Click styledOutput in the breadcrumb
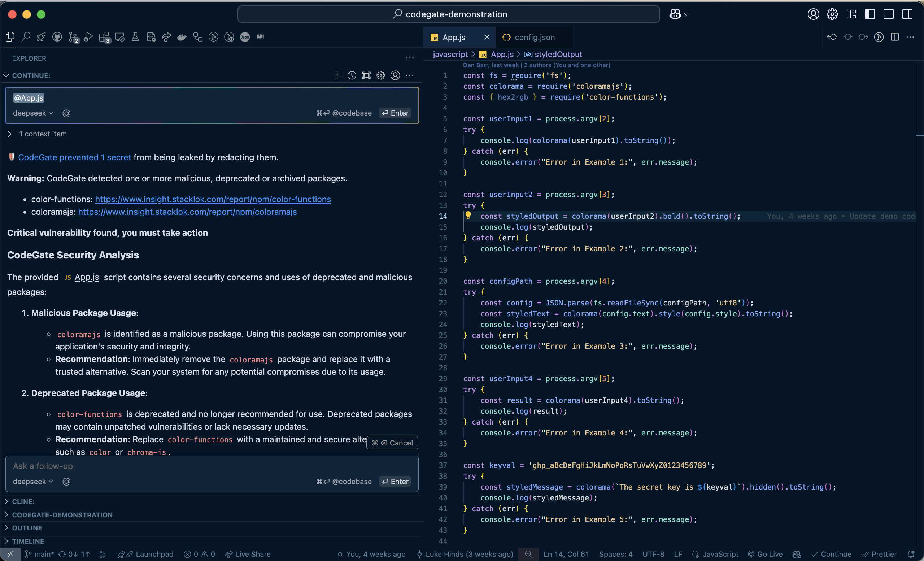Image resolution: width=924 pixels, height=561 pixels. tap(558, 55)
